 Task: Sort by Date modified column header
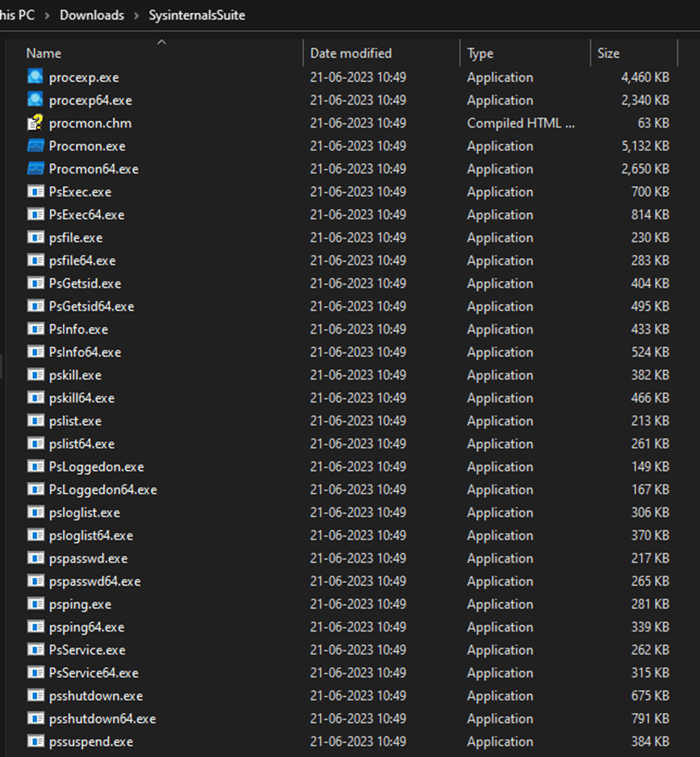point(351,53)
